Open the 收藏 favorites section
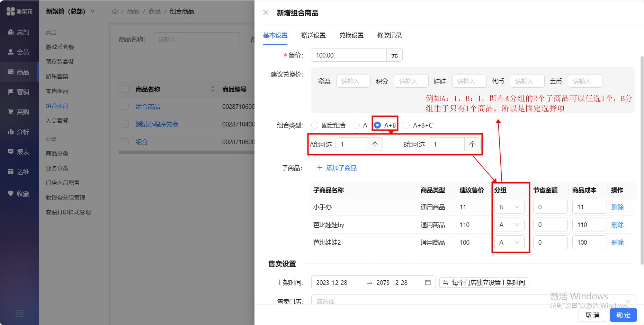The image size is (644, 325). pos(19,194)
